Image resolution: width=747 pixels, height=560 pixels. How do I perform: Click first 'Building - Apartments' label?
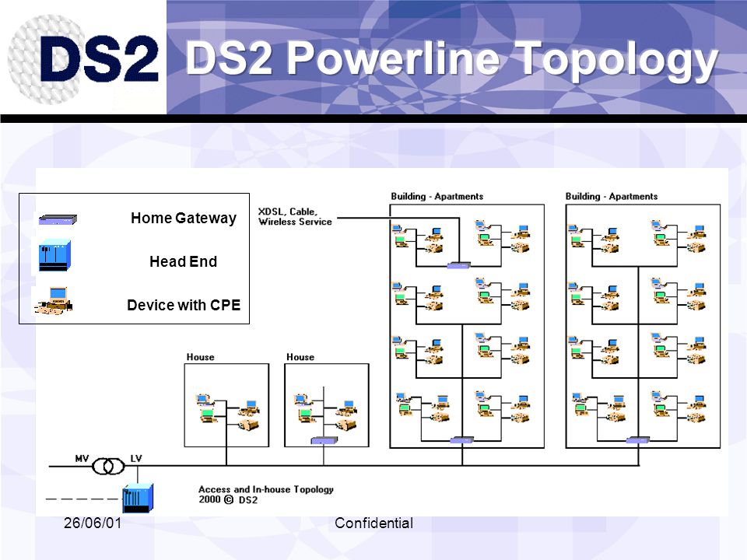(437, 196)
